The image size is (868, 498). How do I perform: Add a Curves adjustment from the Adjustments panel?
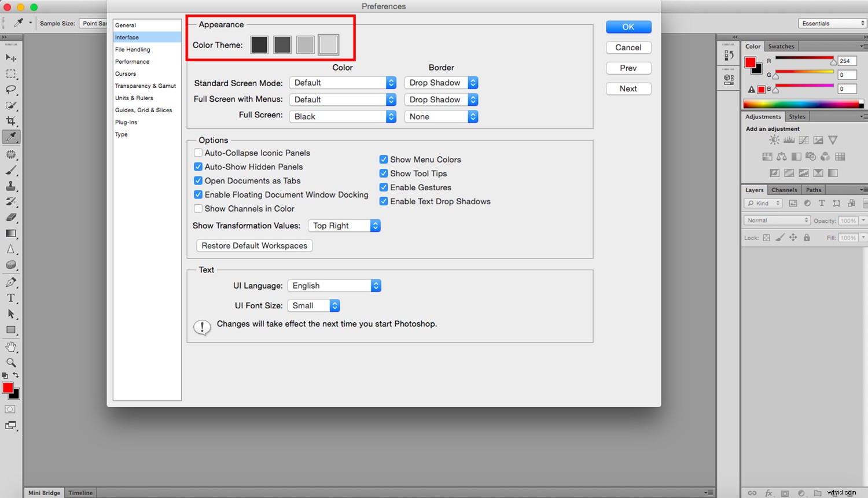[x=804, y=139]
